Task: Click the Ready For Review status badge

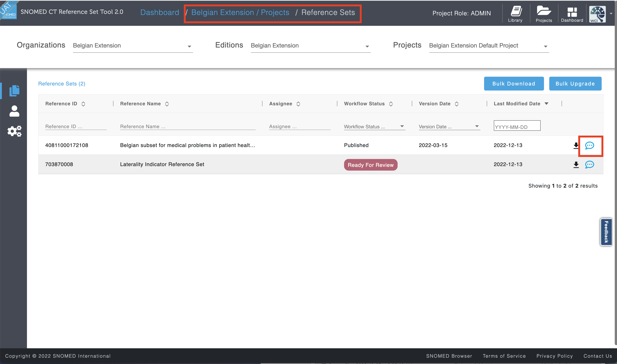Action: click(x=371, y=165)
